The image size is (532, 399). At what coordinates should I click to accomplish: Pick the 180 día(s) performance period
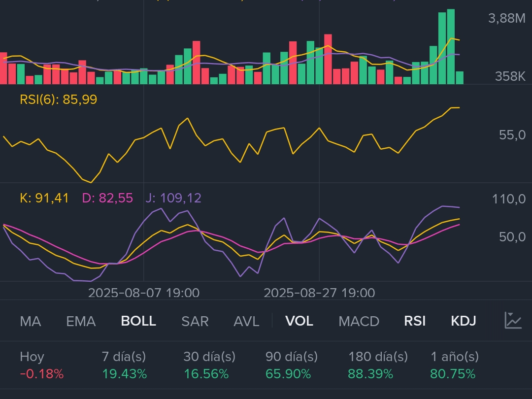(377, 366)
